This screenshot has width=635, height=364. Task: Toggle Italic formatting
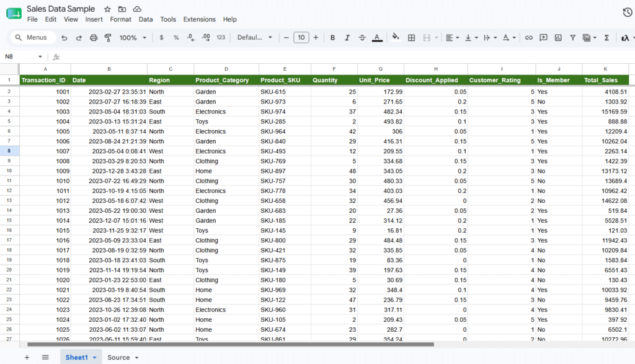click(x=347, y=38)
